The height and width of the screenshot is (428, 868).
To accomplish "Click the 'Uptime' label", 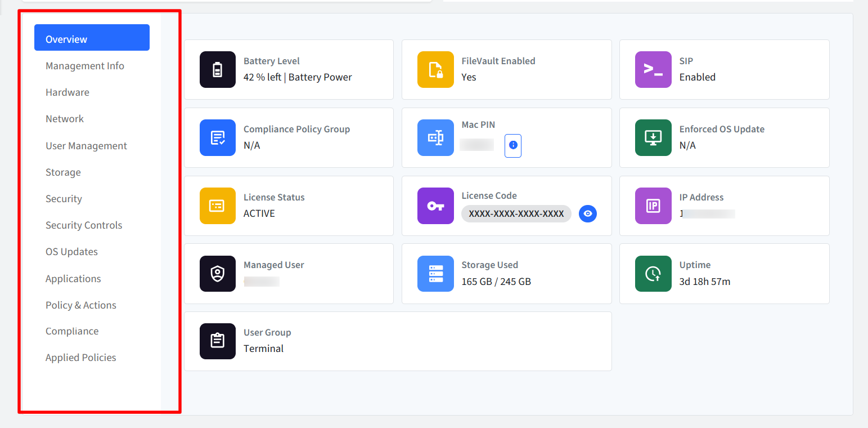I will pos(695,265).
